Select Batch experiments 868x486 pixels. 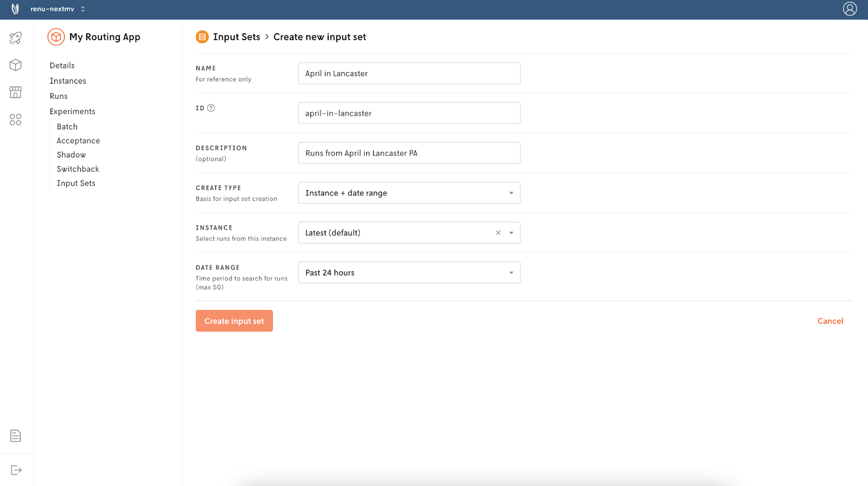67,127
